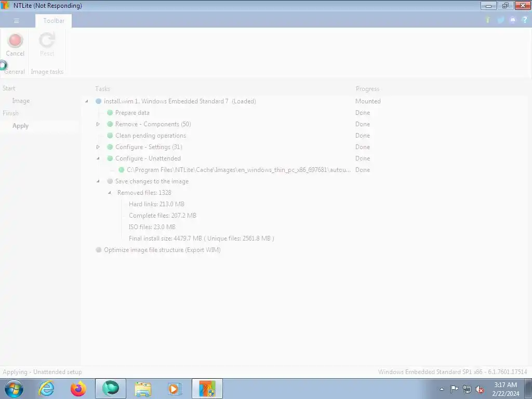This screenshot has height=399, width=532.
Task: Click the red Cancel button icon
Action: (15, 41)
